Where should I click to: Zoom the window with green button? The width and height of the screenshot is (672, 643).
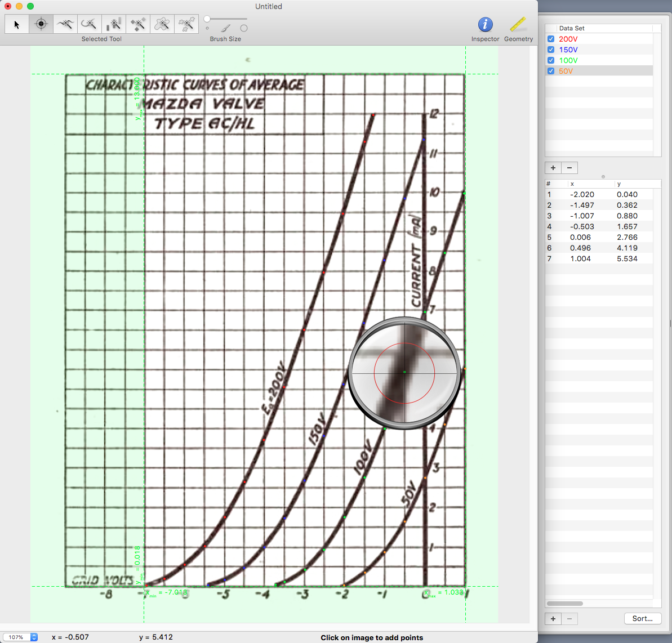pos(30,6)
